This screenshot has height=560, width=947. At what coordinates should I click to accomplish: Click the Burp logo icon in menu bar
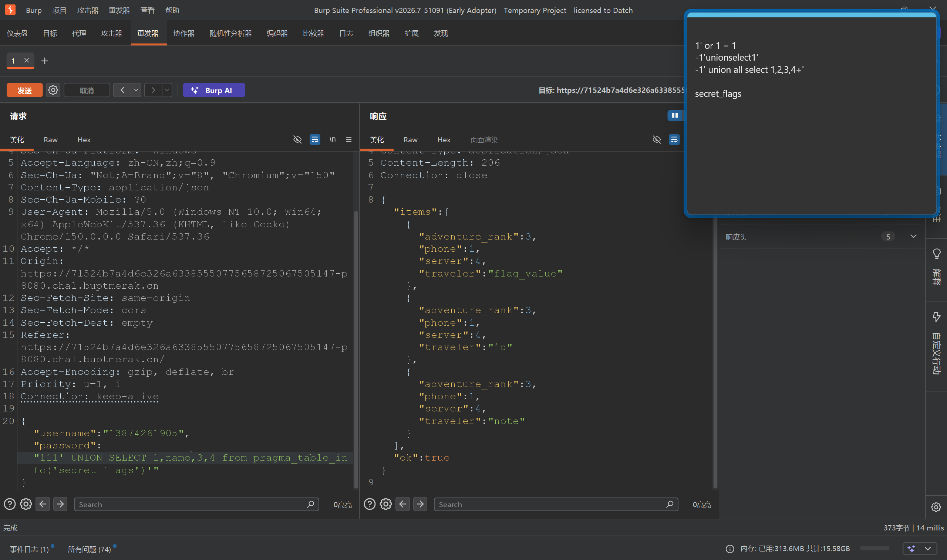click(10, 10)
